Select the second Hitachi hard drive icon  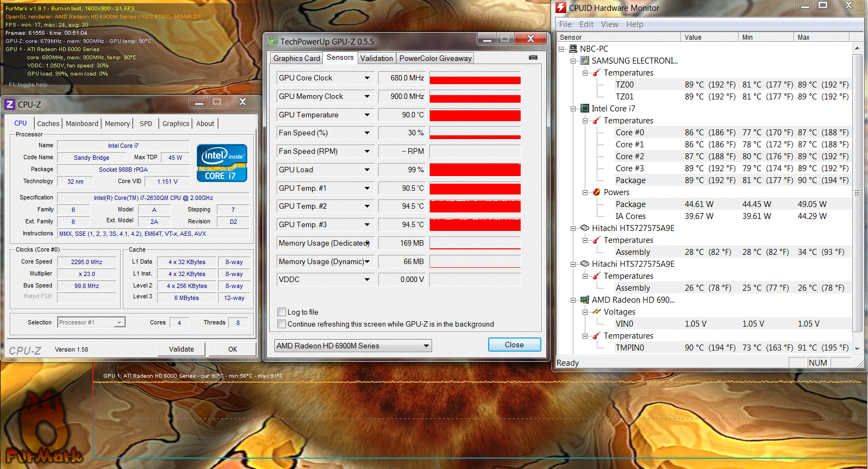click(x=585, y=264)
